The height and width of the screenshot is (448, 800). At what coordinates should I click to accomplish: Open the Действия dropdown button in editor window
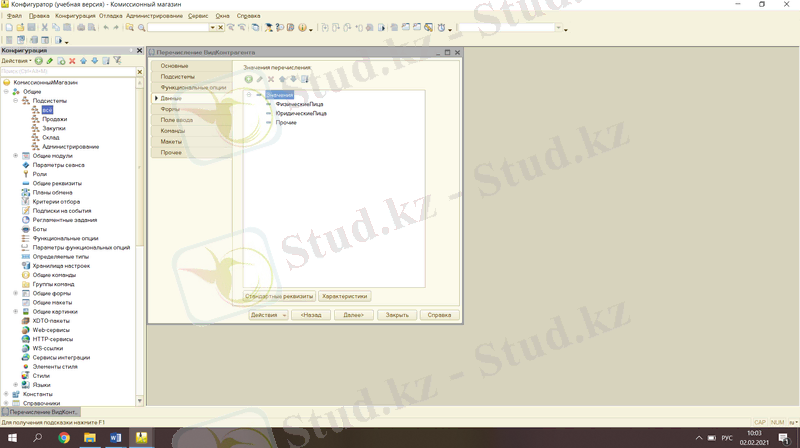coord(268,315)
